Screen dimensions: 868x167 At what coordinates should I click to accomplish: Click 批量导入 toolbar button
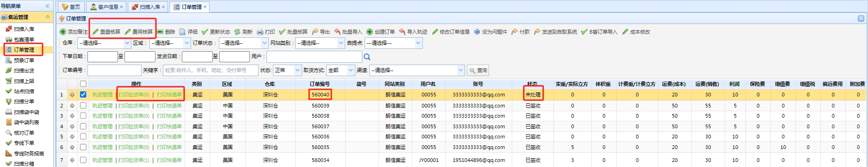point(348,32)
